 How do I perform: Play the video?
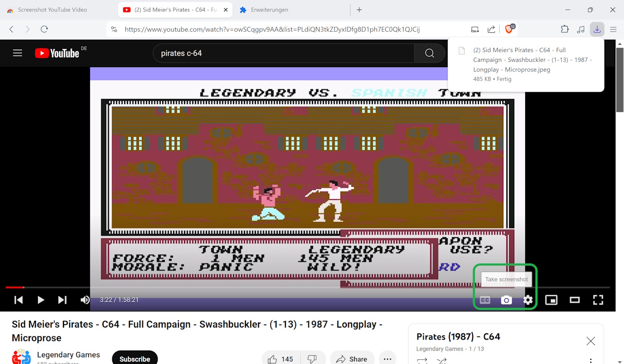point(41,300)
